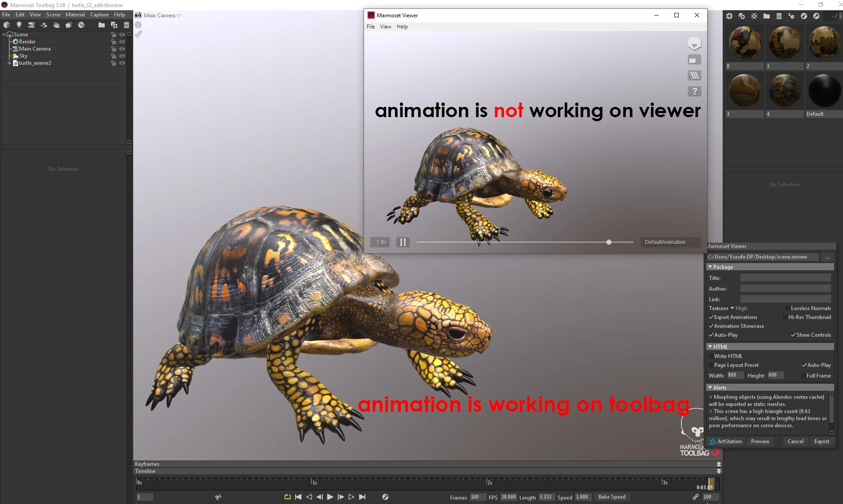
Task: Create a material folder in the materials toolbar
Action: 767,16
